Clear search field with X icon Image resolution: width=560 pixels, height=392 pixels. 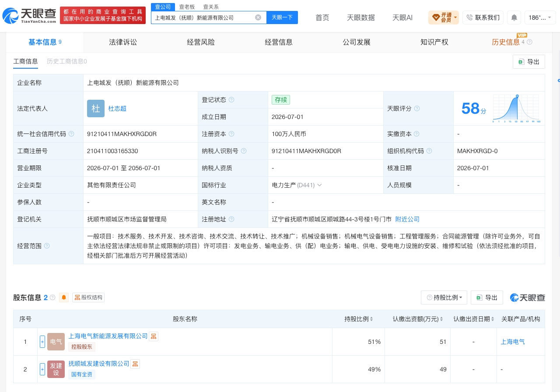click(258, 17)
